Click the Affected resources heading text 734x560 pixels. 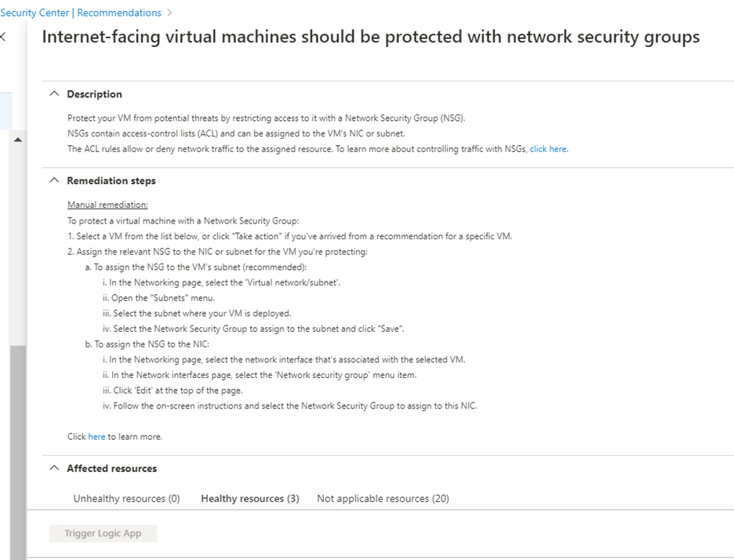(x=111, y=468)
